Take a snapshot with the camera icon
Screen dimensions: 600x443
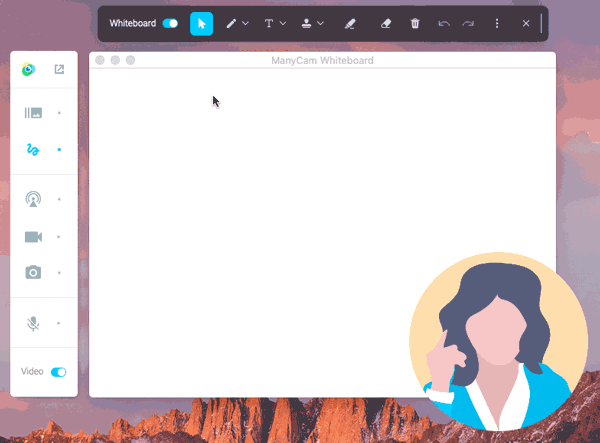tap(33, 272)
